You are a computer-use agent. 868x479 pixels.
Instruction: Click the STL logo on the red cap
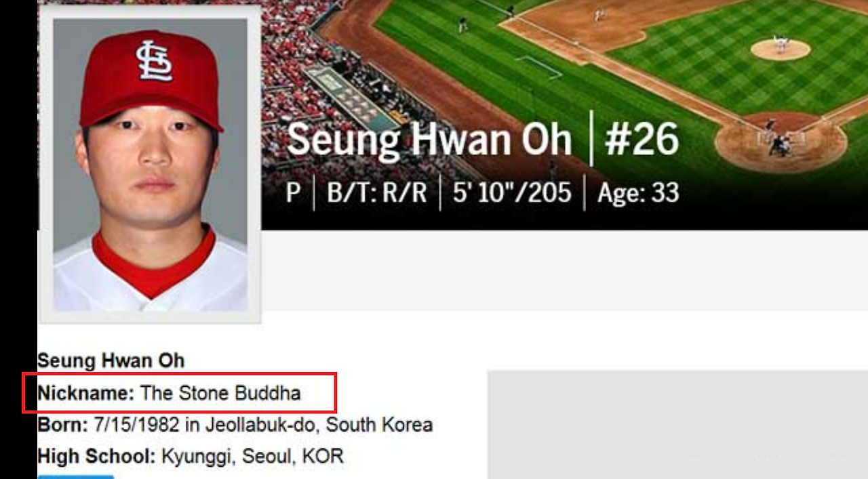[155, 61]
